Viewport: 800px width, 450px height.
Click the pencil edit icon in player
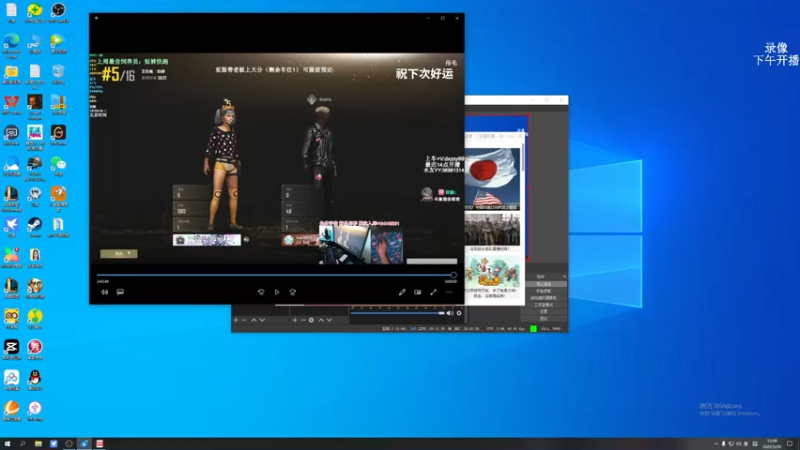(402, 292)
